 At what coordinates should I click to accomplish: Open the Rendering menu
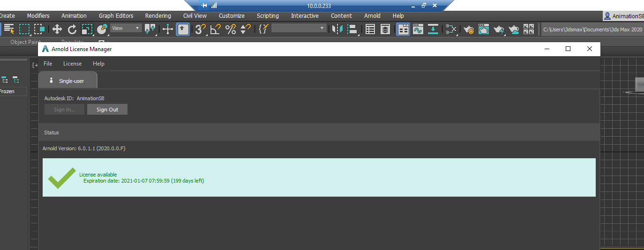point(158,16)
